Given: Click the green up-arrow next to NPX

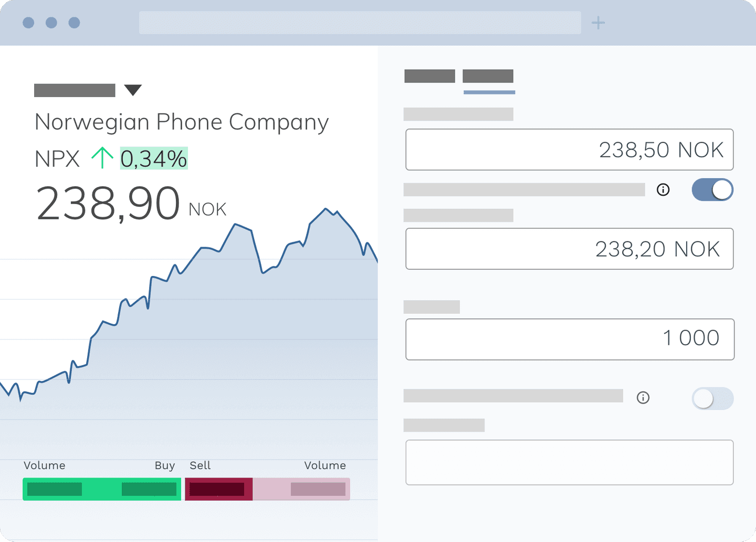Looking at the screenshot, I should pos(102,158).
